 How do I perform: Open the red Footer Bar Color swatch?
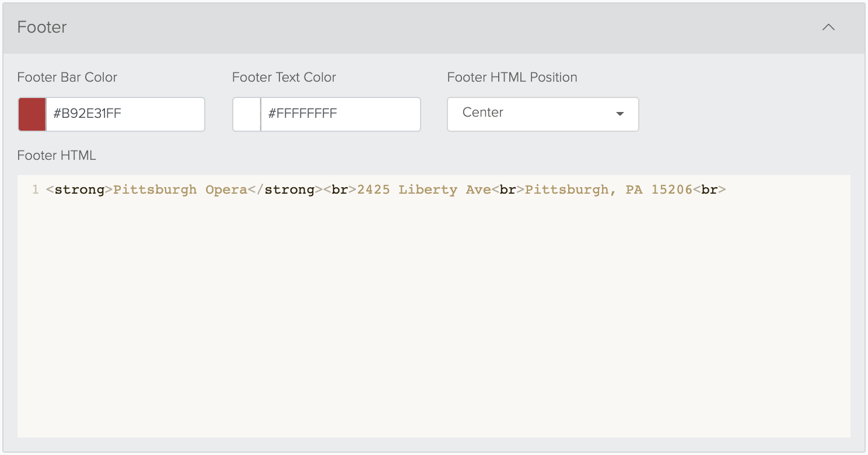(x=32, y=114)
